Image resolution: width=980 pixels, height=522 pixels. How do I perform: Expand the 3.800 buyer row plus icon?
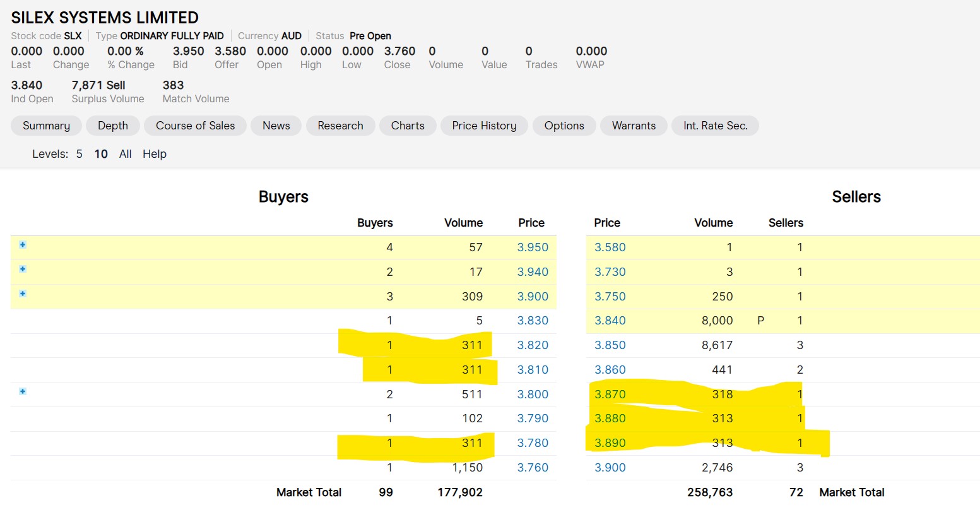tap(23, 391)
